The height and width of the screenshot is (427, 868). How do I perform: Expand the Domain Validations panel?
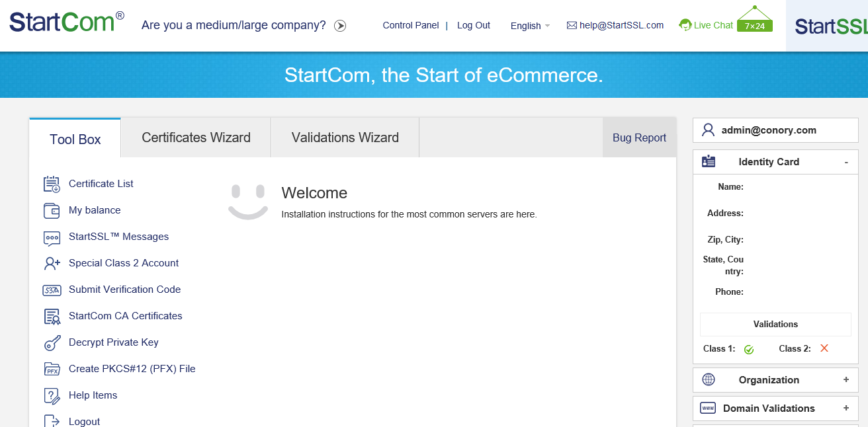[846, 408]
